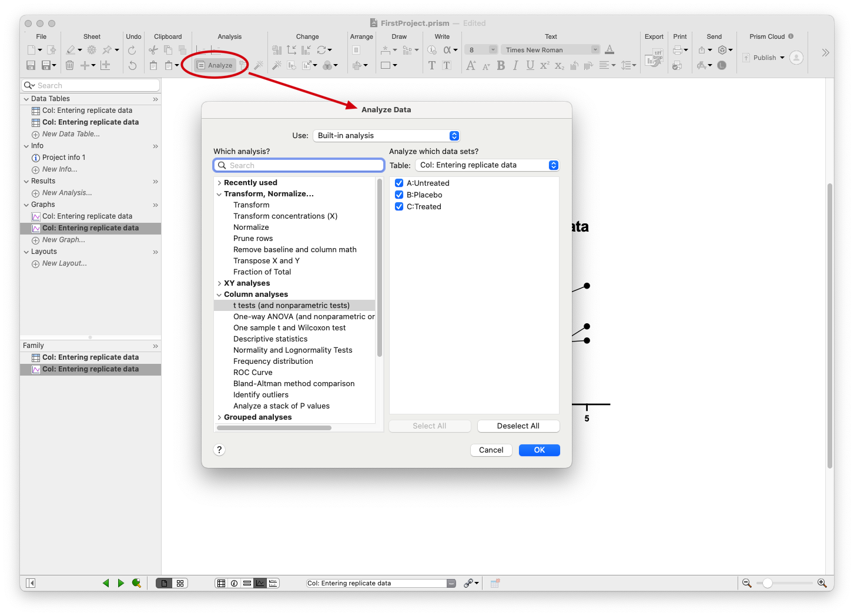Viewport: 854px width, 616px height.
Task: Open the font size 8 dropdown
Action: click(x=481, y=50)
